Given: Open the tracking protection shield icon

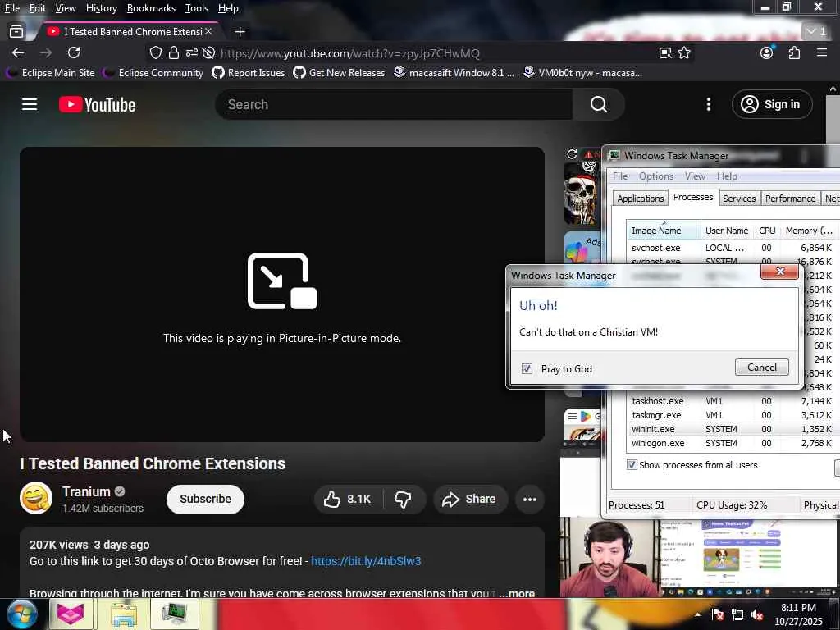Looking at the screenshot, I should tap(155, 52).
